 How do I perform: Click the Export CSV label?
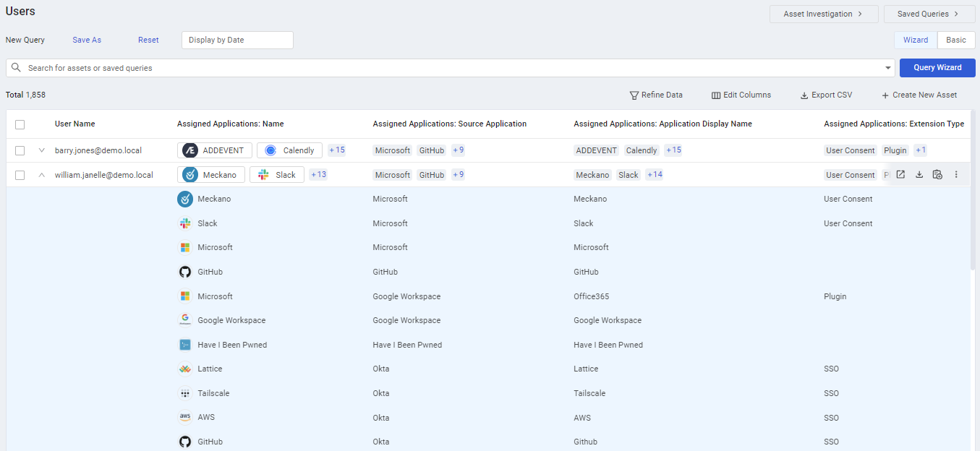click(832, 95)
